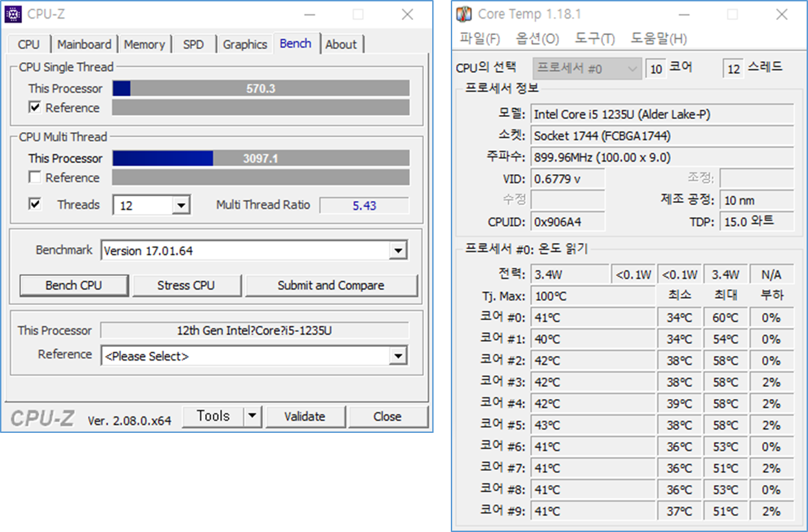Click the Tj. Max value 100°C
Screen dimensions: 808x532
(592, 297)
